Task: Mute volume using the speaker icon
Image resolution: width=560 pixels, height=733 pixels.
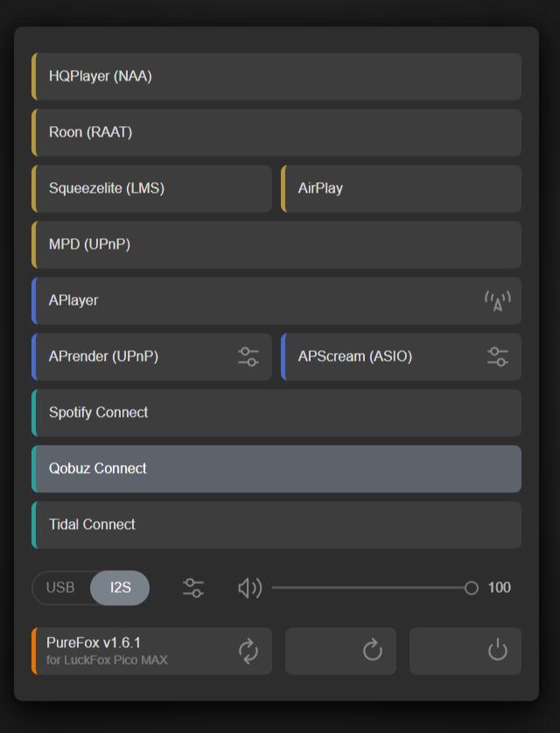Action: coord(249,588)
